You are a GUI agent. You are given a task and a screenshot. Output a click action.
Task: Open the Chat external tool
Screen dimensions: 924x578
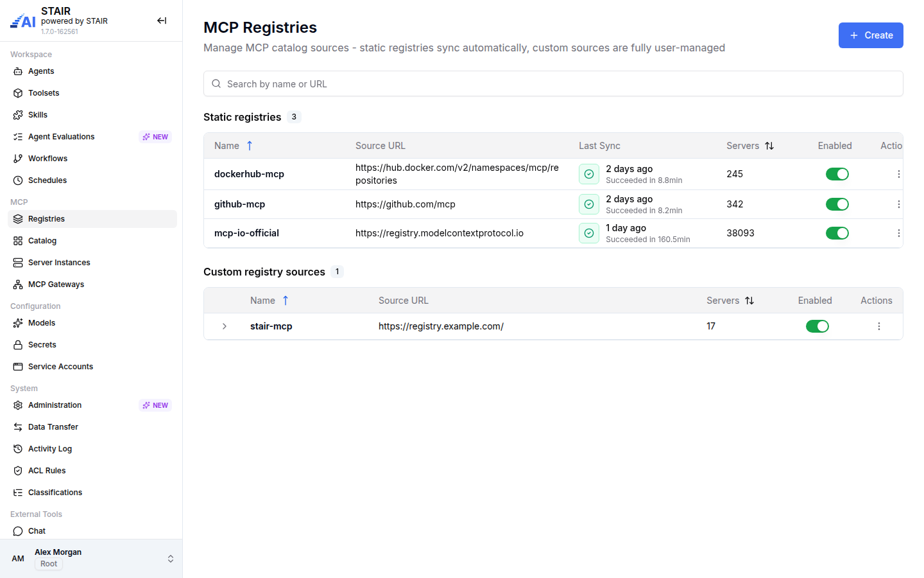92,531
